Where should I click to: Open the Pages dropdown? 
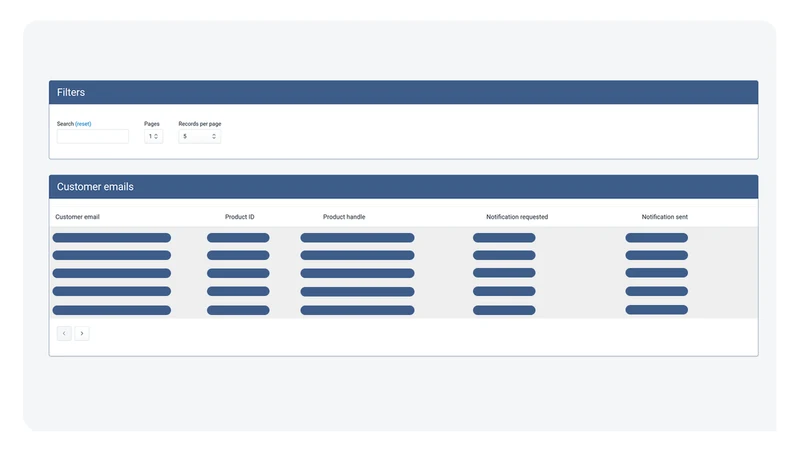(x=153, y=136)
